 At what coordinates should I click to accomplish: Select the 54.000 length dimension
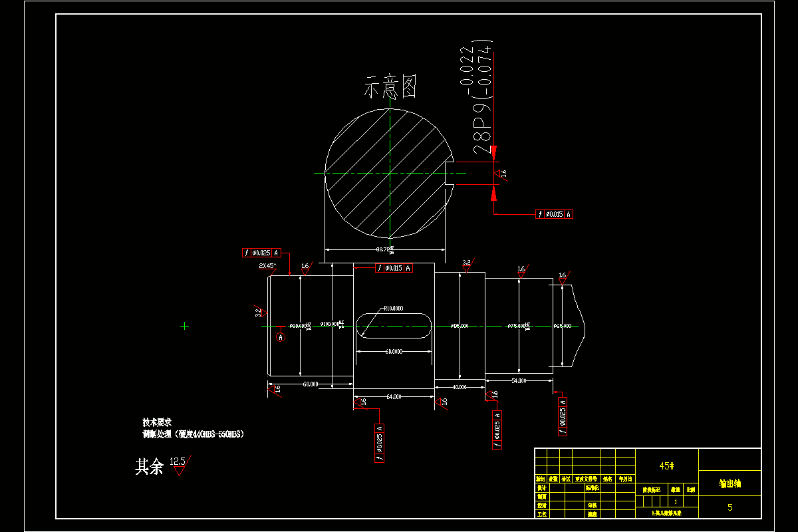pyautogui.click(x=519, y=380)
